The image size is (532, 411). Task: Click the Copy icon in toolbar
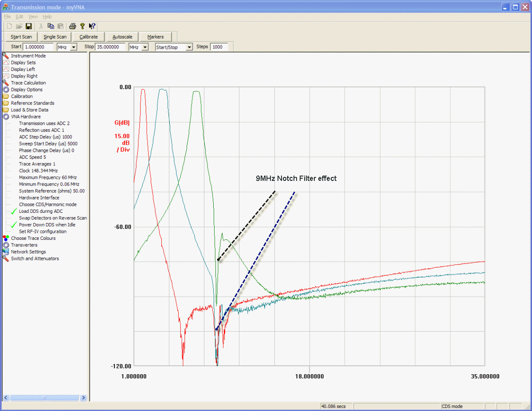point(51,26)
